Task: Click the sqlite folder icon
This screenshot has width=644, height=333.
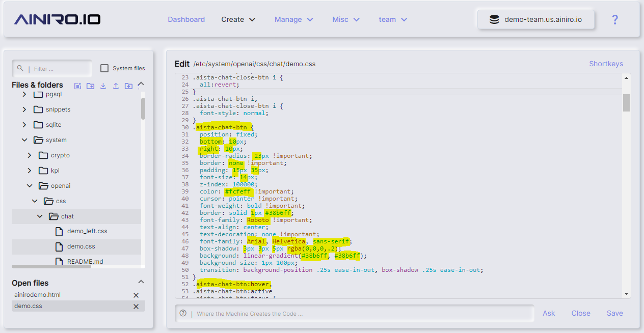Action: (x=38, y=125)
